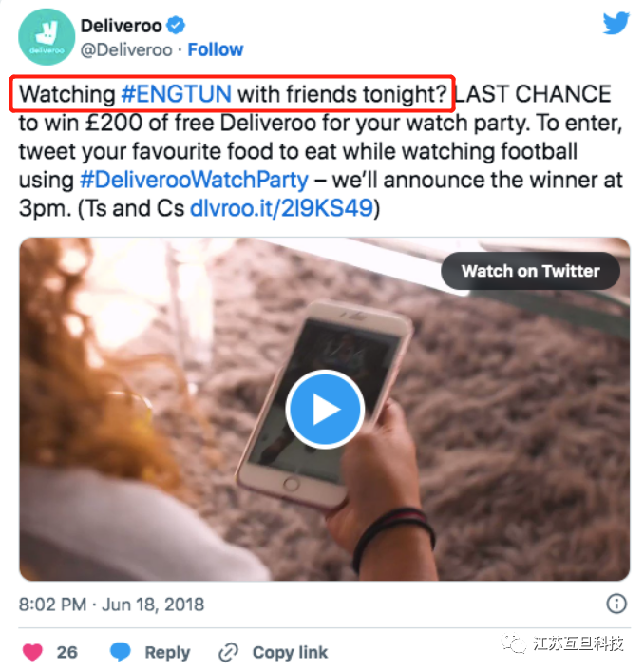Click the @Deliveroo handle
Viewport: 644px width, 672px height.
coord(126,50)
